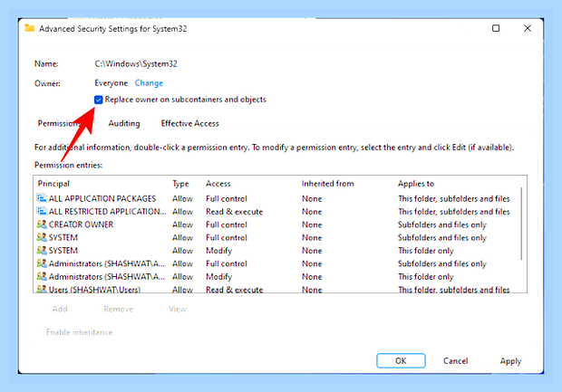Image resolution: width=562 pixels, height=392 pixels.
Task: Confirm with the OK button
Action: [x=401, y=360]
